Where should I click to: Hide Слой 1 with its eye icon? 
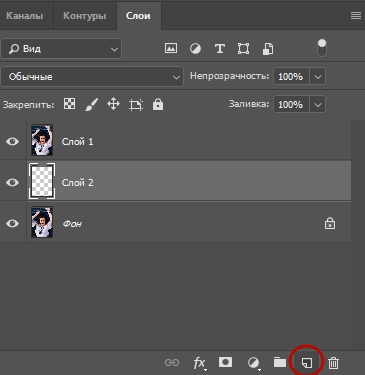point(12,141)
